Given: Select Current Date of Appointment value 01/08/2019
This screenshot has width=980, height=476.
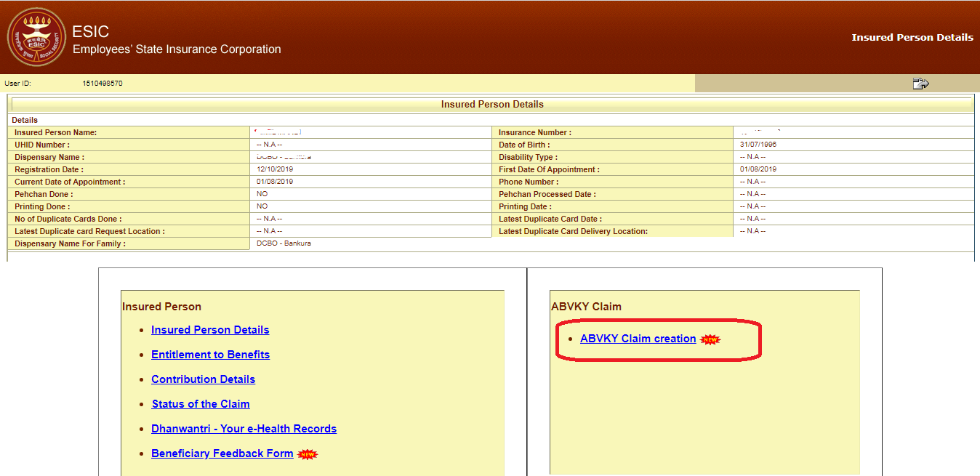Looking at the screenshot, I should [x=275, y=182].
